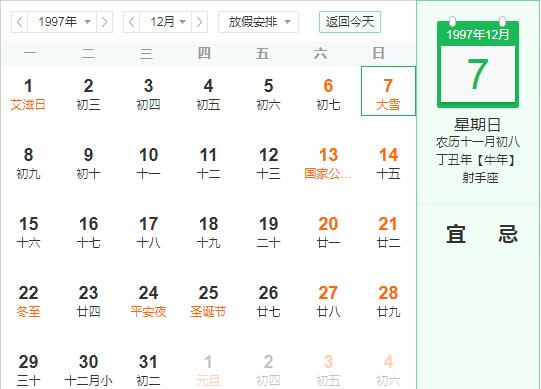
Task: Select December 11 十二
Action: click(208, 163)
